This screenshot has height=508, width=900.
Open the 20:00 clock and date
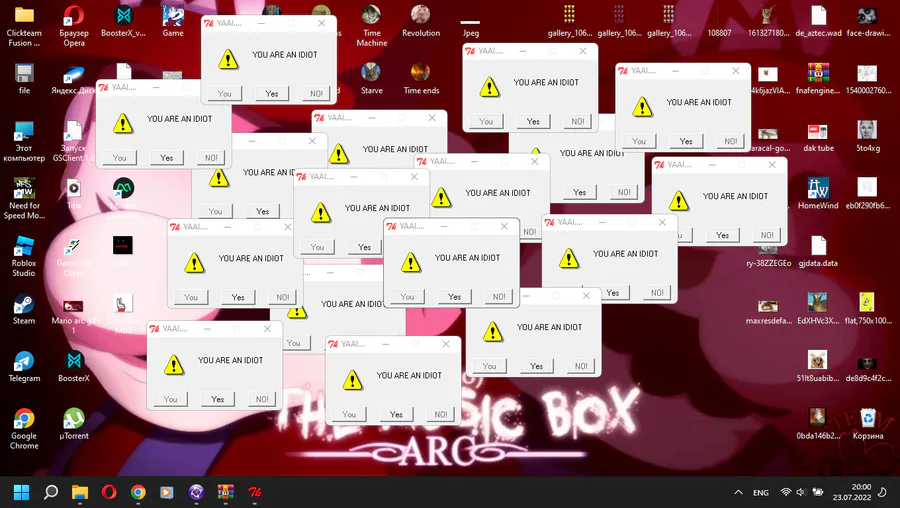pyautogui.click(x=852, y=493)
